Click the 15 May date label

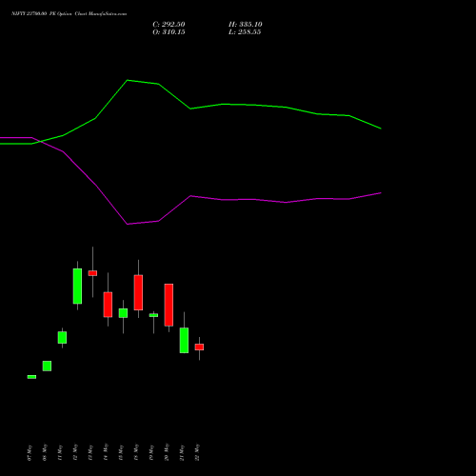(x=121, y=452)
